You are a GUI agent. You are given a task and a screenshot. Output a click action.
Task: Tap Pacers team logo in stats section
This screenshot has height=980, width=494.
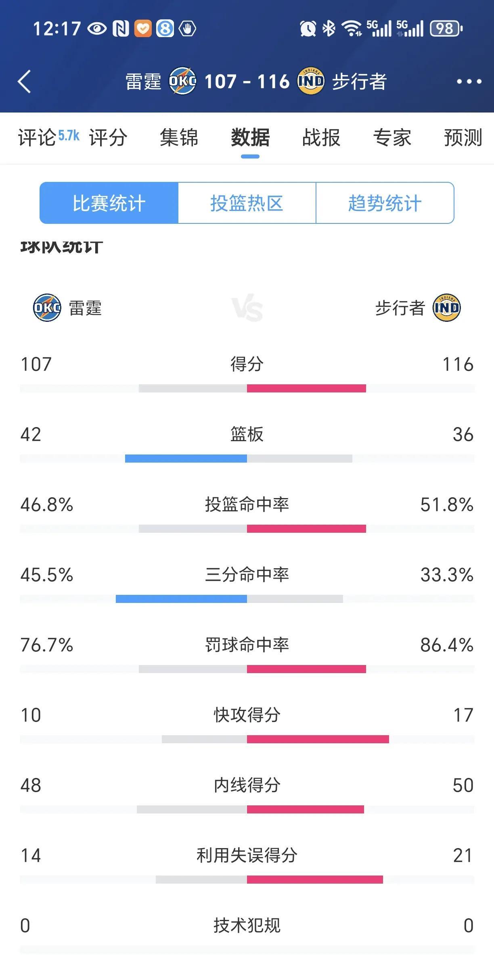(x=446, y=308)
